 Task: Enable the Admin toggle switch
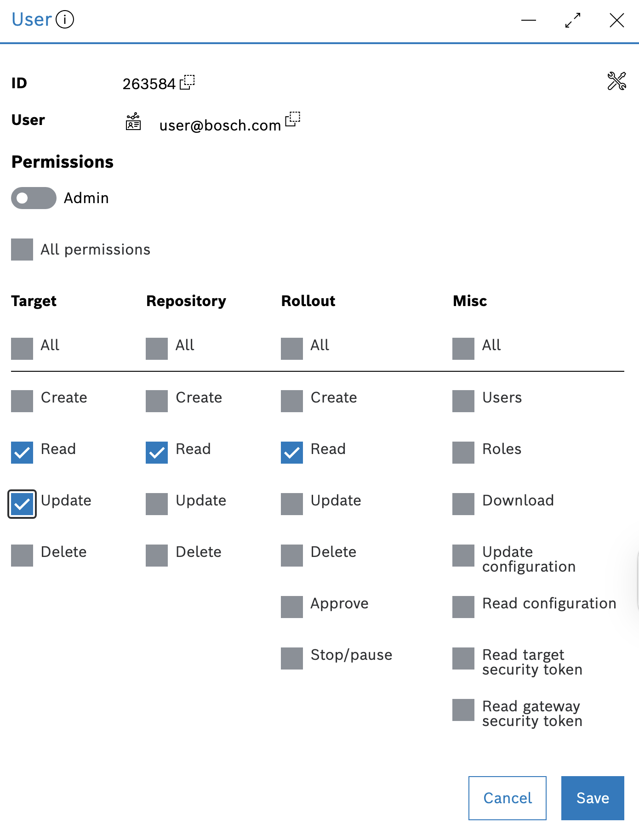[x=34, y=198]
